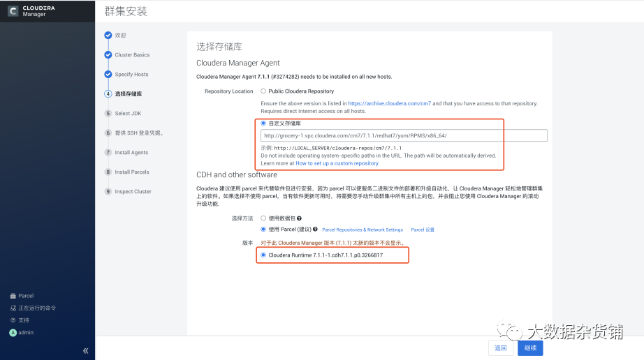Select the Install Agents step label
Screen dimensions: 644x360
[x=131, y=153]
